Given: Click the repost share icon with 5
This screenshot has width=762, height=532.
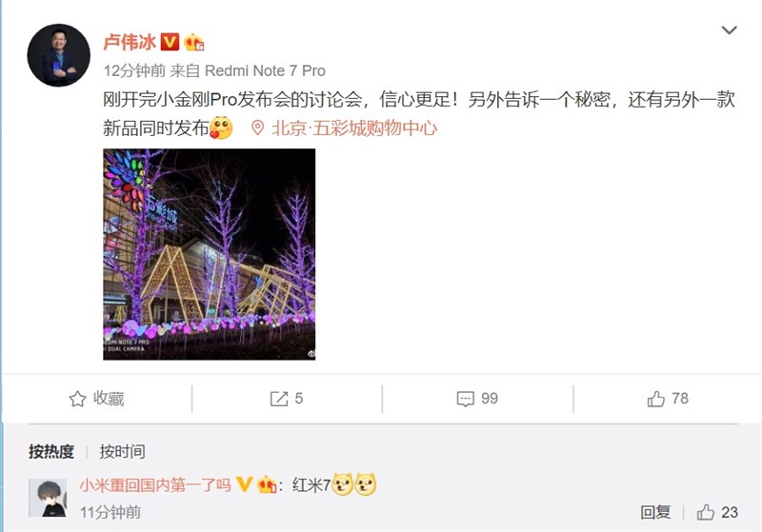Looking at the screenshot, I should pos(279,399).
